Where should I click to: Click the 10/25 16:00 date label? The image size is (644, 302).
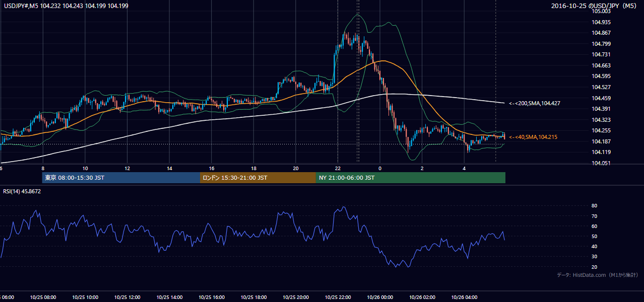pyautogui.click(x=212, y=297)
